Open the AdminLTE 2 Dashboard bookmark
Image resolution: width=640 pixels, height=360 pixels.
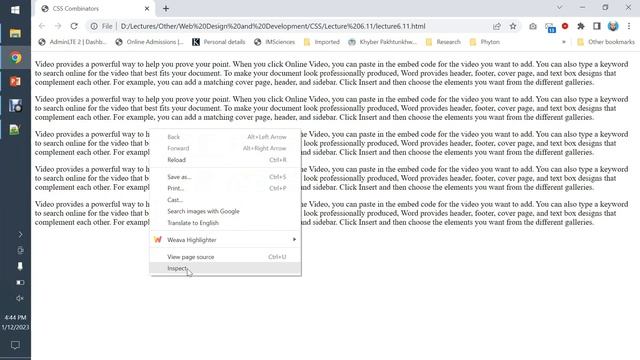click(72, 42)
